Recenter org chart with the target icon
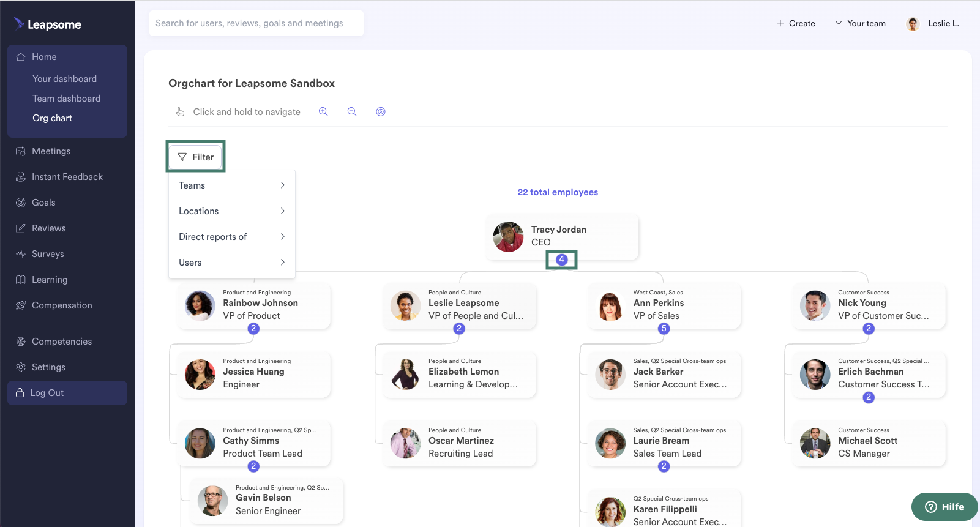 point(381,111)
